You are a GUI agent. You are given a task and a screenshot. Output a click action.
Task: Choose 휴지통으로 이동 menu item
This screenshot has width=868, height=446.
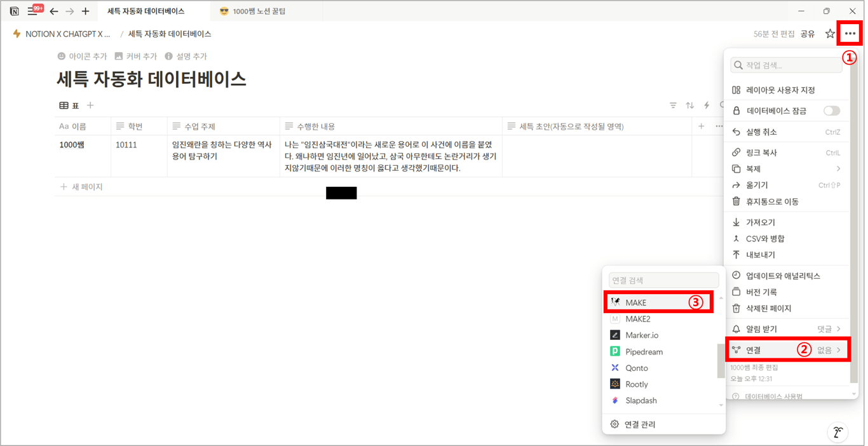point(787,201)
